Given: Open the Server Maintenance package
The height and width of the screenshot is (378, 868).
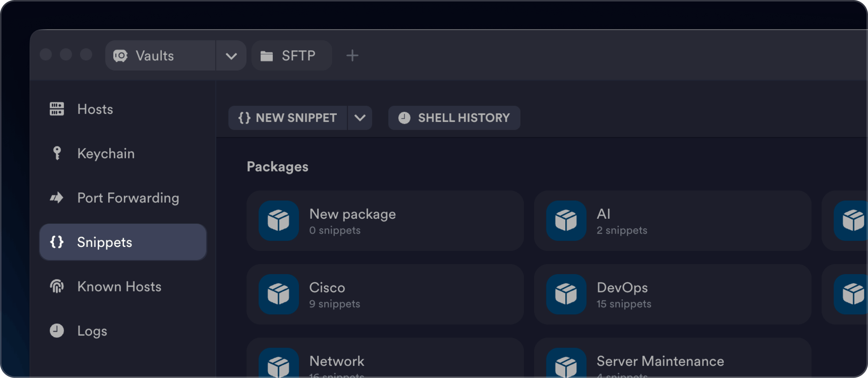Looking at the screenshot, I should coord(673,358).
